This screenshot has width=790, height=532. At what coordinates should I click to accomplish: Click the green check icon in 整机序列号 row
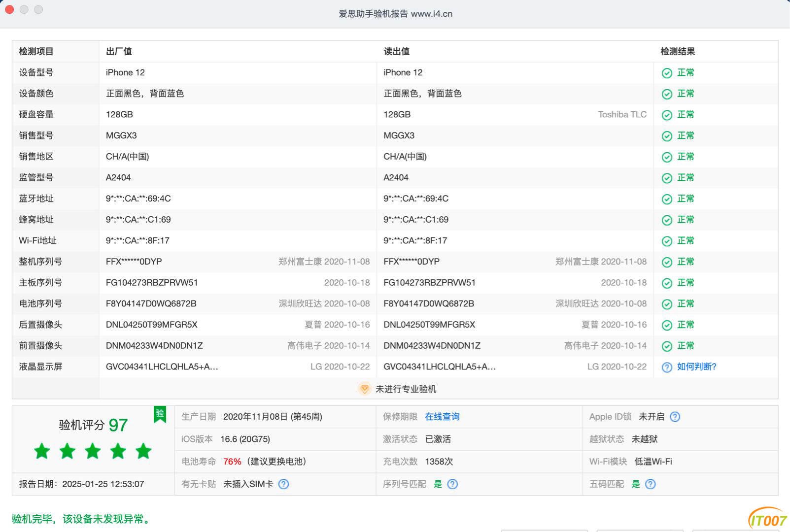(x=667, y=263)
